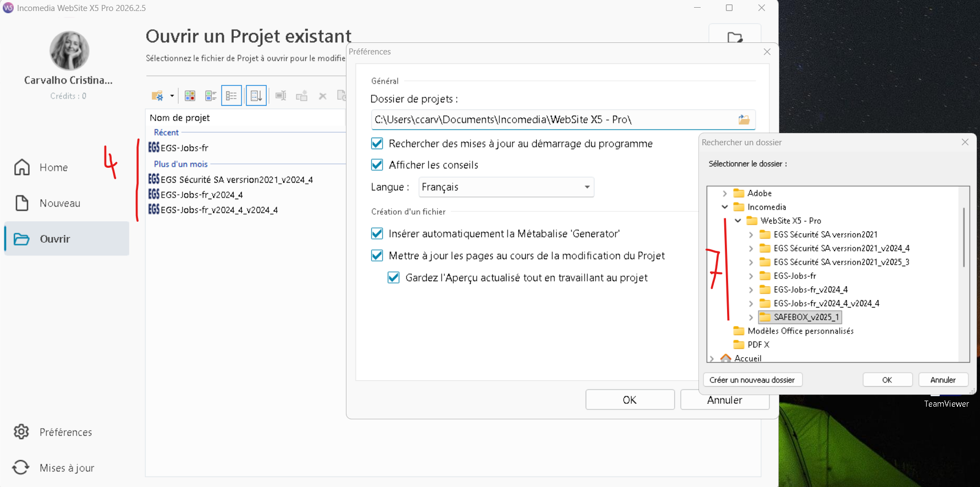980x487 pixels.
Task: Select 'EGS Sécurité SA versrion2021_v2024_4' folder in tree
Action: (x=841, y=248)
